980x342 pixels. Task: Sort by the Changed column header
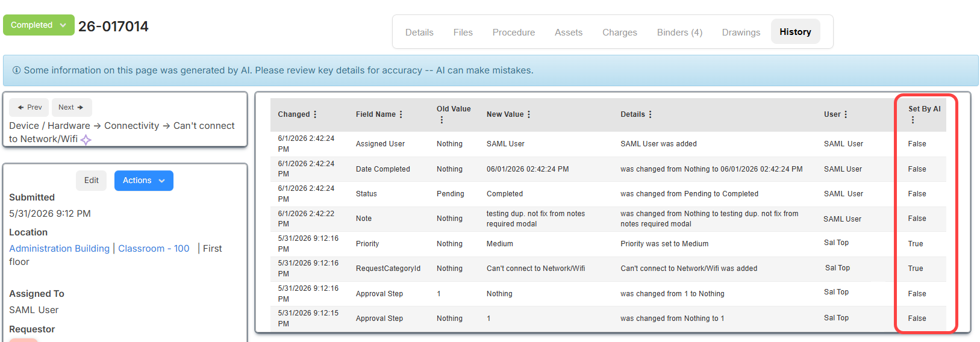[294, 114]
